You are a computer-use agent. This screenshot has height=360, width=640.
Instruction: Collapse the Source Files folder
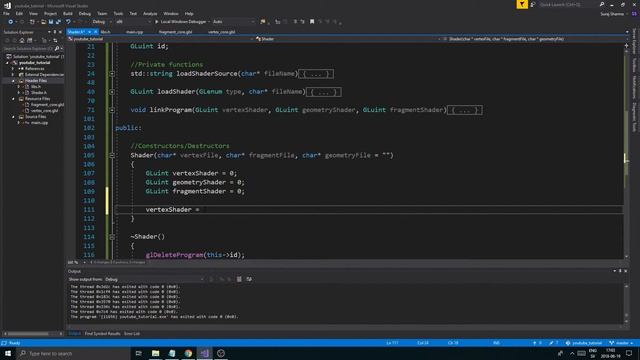(13, 117)
